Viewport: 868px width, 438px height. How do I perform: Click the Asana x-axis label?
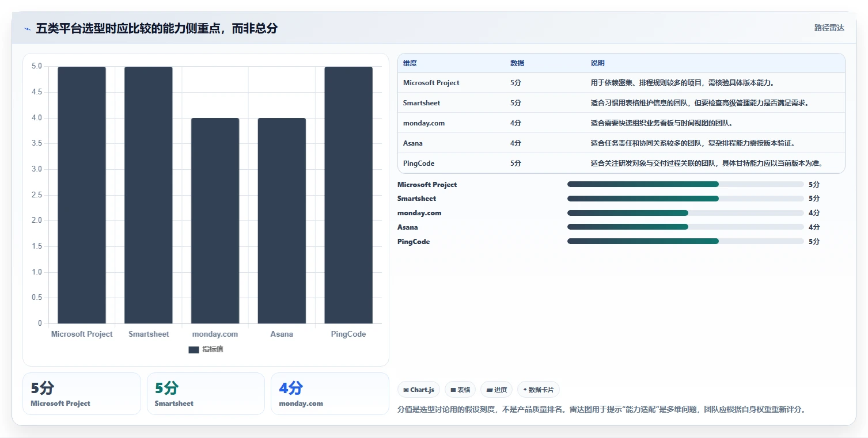click(x=282, y=334)
